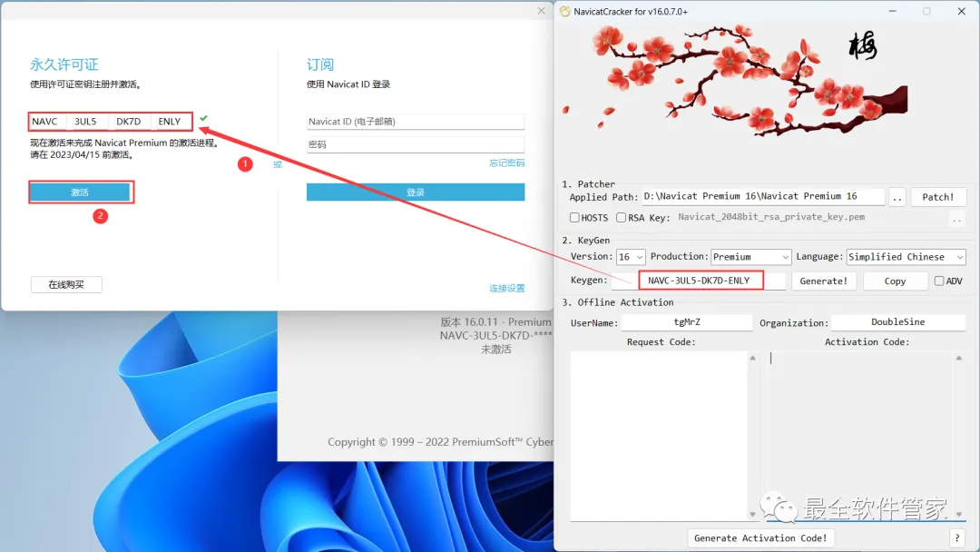Click the Activation Code text area
The image size is (980, 552).
click(x=858, y=436)
